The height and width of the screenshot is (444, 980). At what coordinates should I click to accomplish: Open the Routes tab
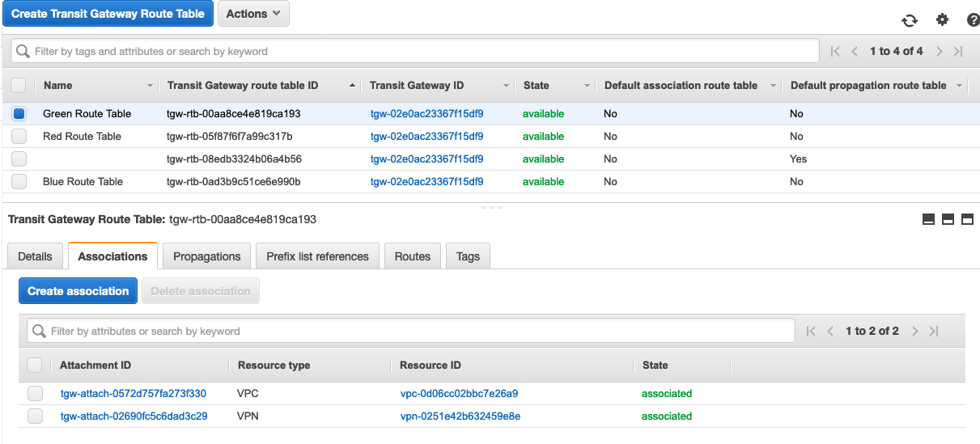click(412, 256)
